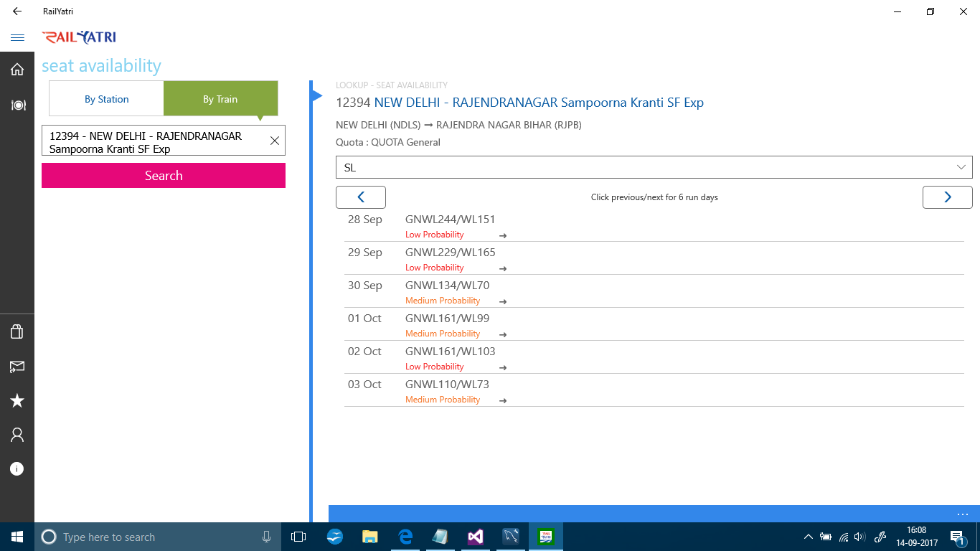Click Medium Probability label under 03 Oct
This screenshot has height=551, width=980.
443,400
